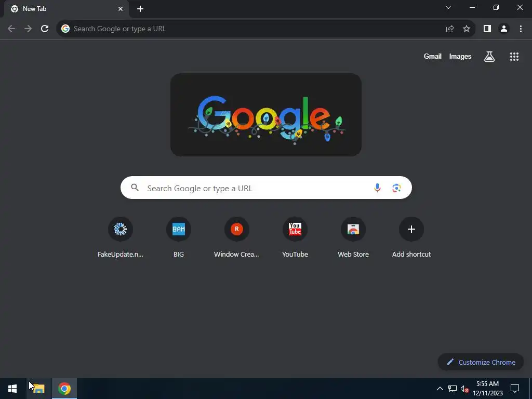The image size is (532, 399).
Task: Open the YouTube shortcut
Action: tap(295, 237)
